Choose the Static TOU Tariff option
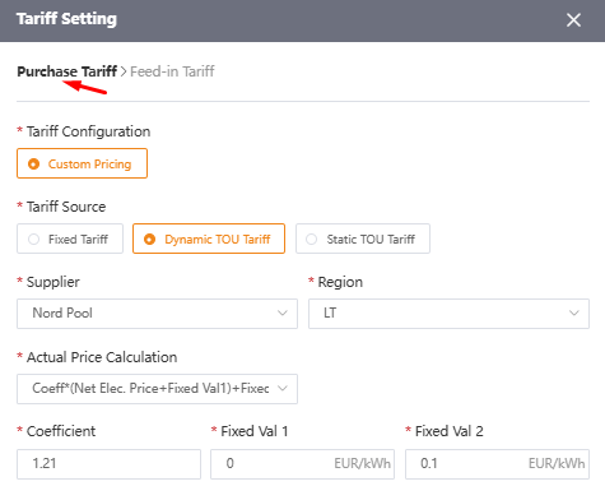605x500 pixels. [x=363, y=239]
